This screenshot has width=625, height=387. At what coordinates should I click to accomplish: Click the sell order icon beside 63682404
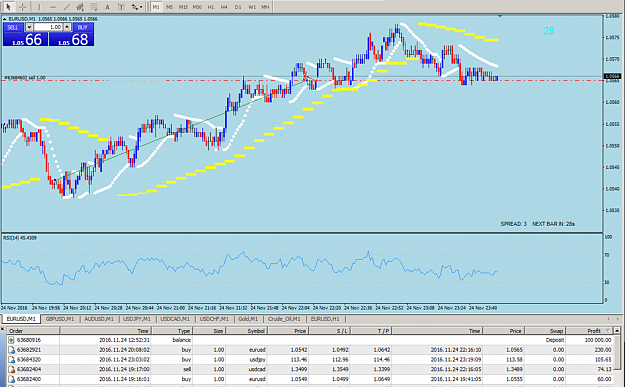[x=11, y=369]
